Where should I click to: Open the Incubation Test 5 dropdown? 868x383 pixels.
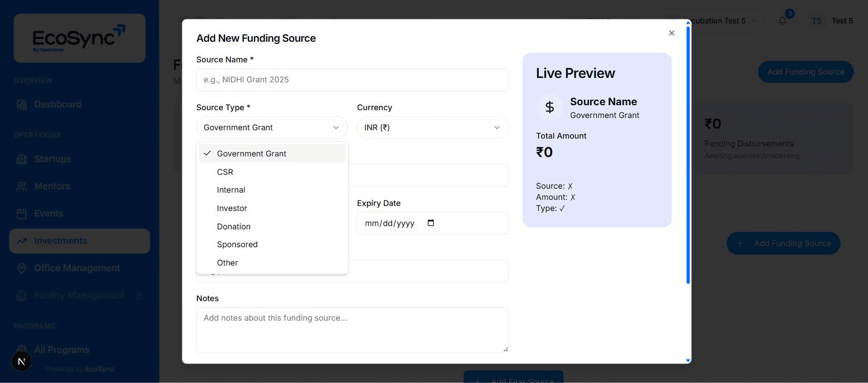(713, 21)
